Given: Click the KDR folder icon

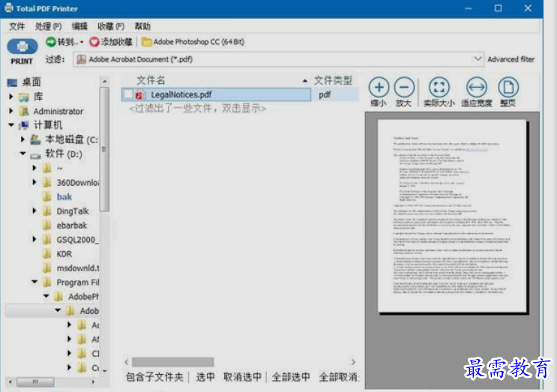Looking at the screenshot, I should point(47,253).
